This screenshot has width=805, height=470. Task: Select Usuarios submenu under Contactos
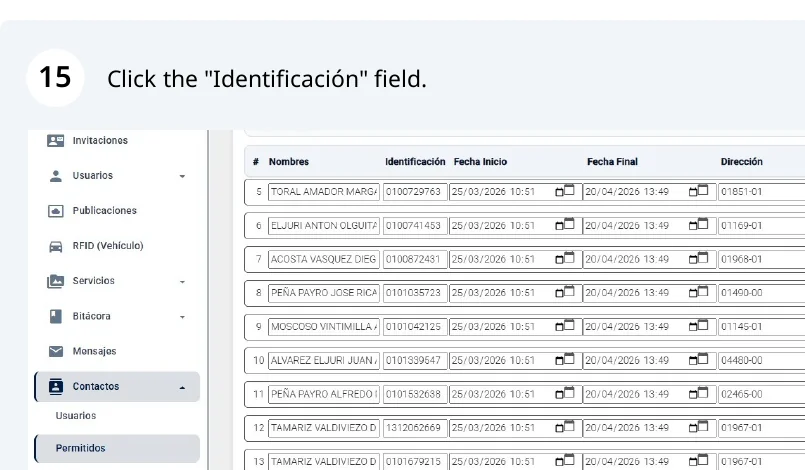point(75,416)
